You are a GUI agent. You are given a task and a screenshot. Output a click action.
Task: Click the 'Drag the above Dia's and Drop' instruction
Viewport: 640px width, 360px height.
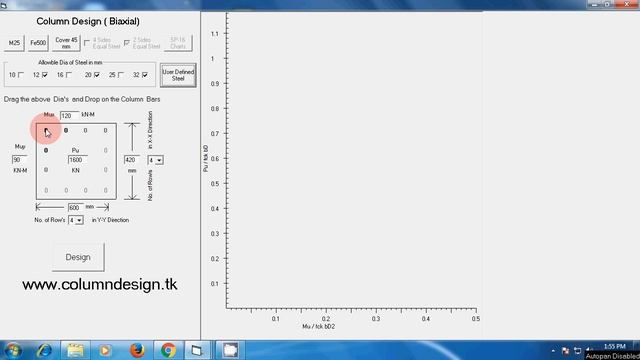(82, 99)
